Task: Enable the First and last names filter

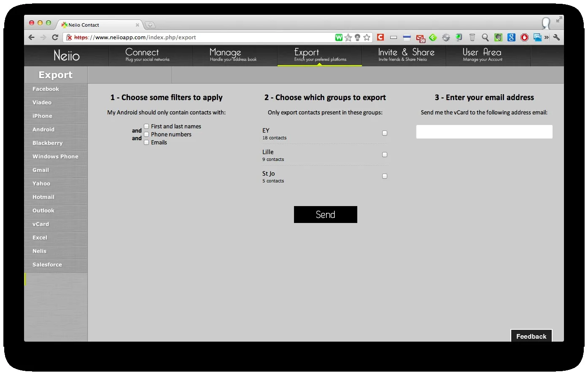Action: click(146, 126)
